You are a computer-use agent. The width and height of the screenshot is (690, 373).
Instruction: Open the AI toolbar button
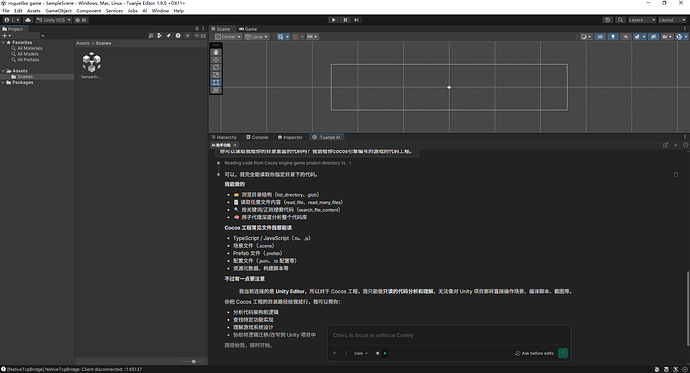pos(81,20)
